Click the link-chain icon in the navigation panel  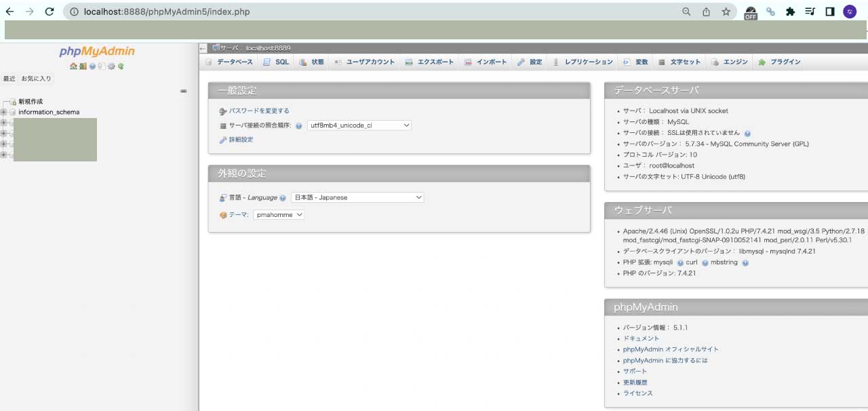coord(184,91)
